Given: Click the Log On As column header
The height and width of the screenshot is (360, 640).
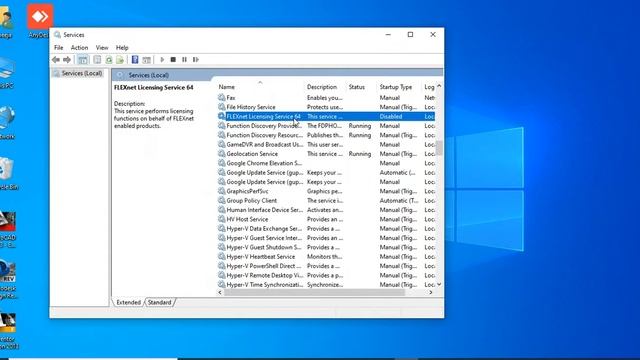Looking at the screenshot, I should point(429,87).
